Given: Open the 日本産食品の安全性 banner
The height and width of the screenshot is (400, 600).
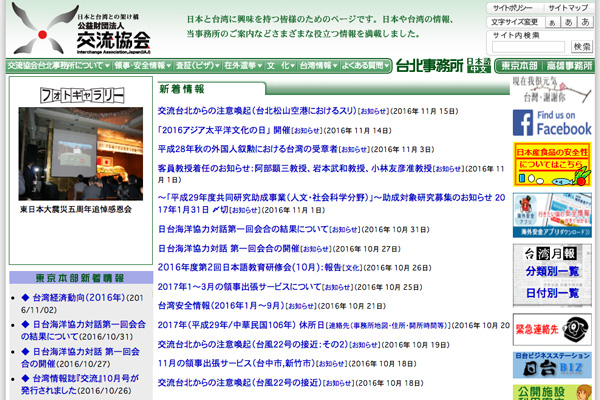Looking at the screenshot, I should [552, 164].
